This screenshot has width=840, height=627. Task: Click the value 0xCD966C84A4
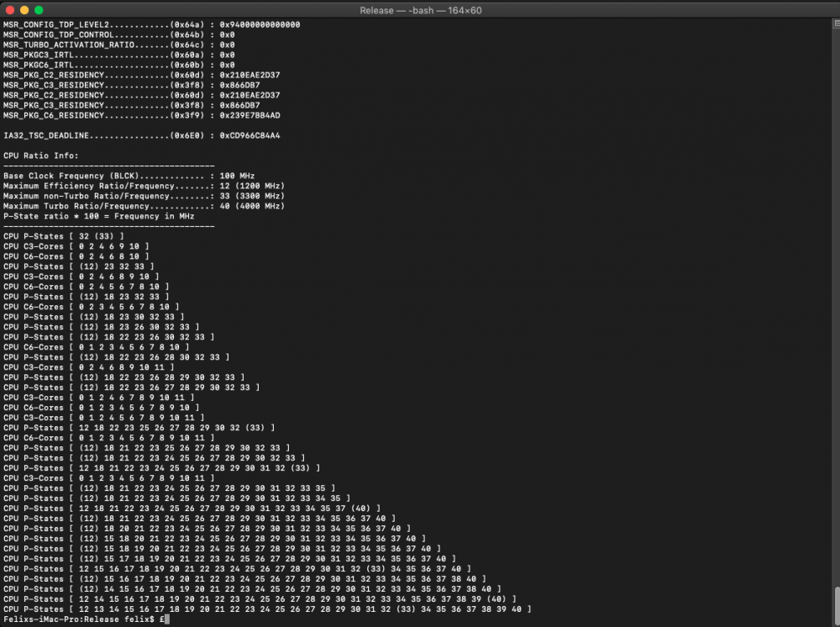tap(249, 136)
